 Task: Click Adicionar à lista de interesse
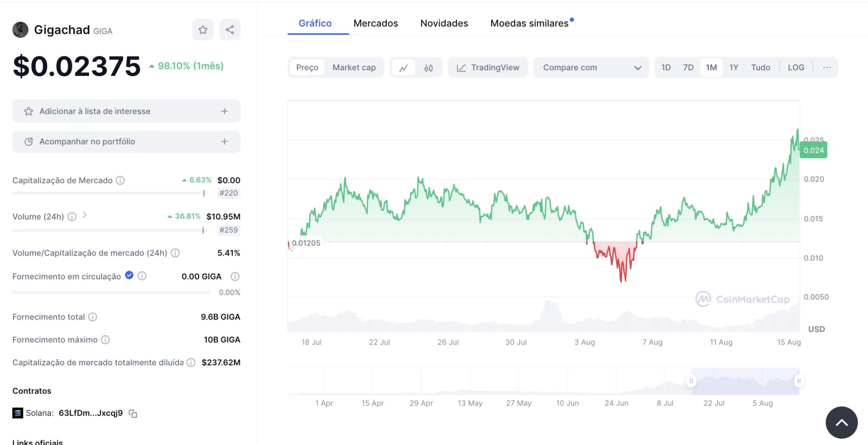[126, 111]
